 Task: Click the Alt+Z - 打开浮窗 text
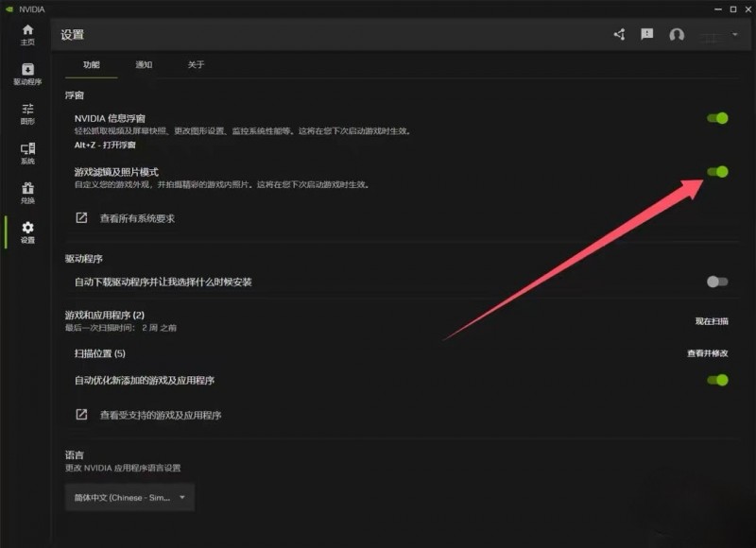[x=105, y=145]
